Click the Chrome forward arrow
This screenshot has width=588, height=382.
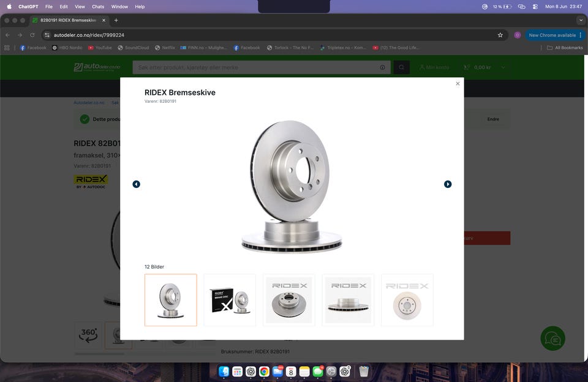(20, 35)
